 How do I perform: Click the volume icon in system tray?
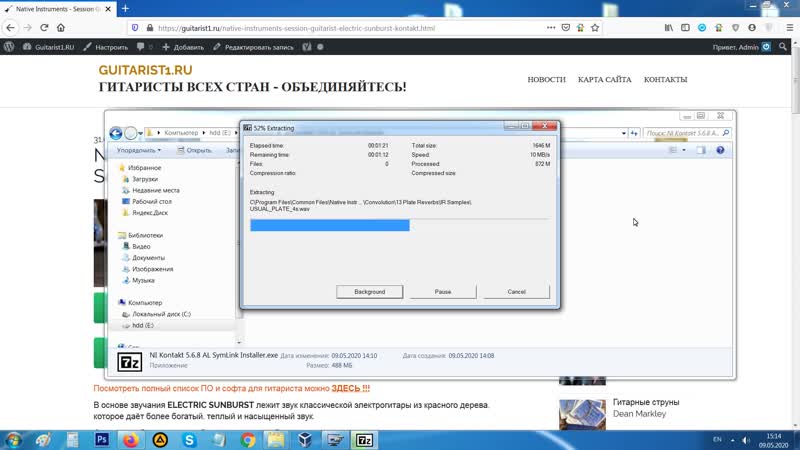pyautogui.click(x=746, y=440)
